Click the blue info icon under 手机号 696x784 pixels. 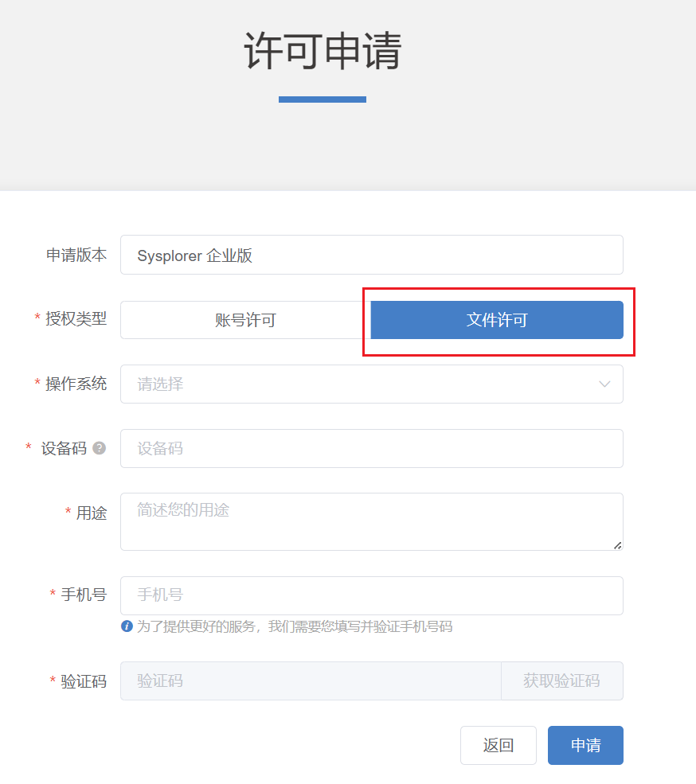coord(127,626)
